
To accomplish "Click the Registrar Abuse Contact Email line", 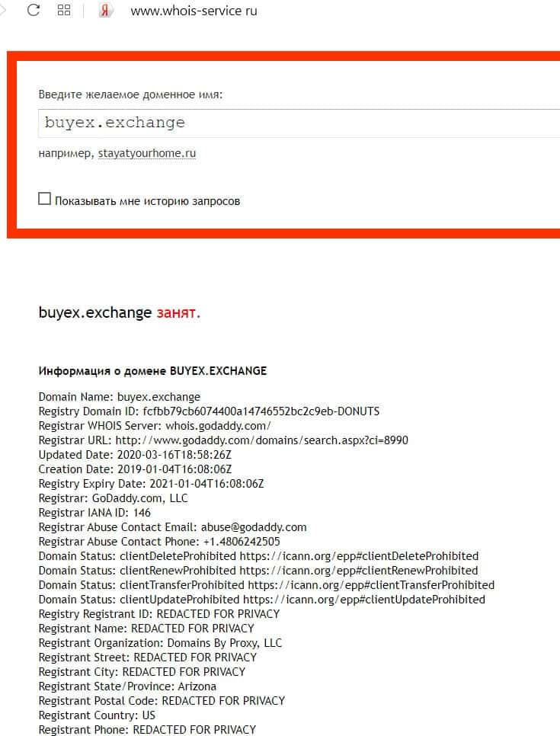I will [173, 527].
